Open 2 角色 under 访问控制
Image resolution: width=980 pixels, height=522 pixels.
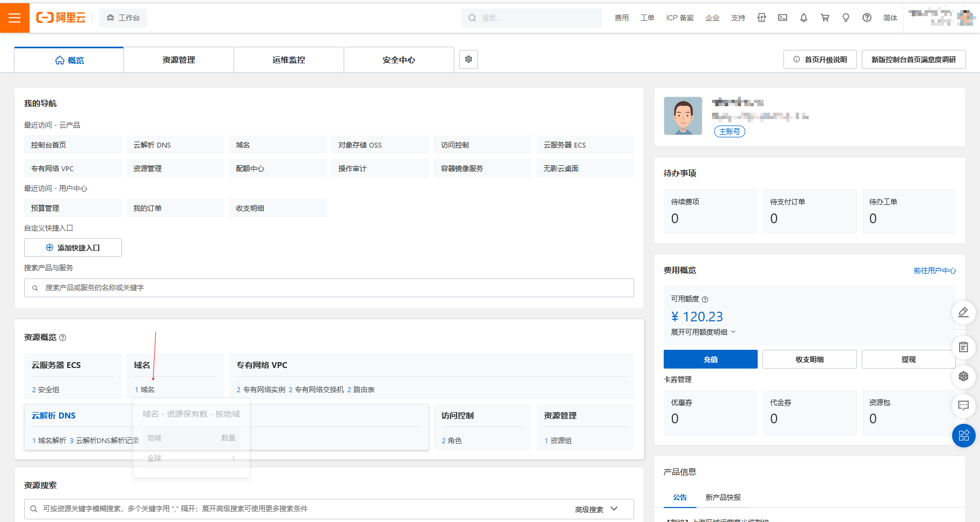452,440
